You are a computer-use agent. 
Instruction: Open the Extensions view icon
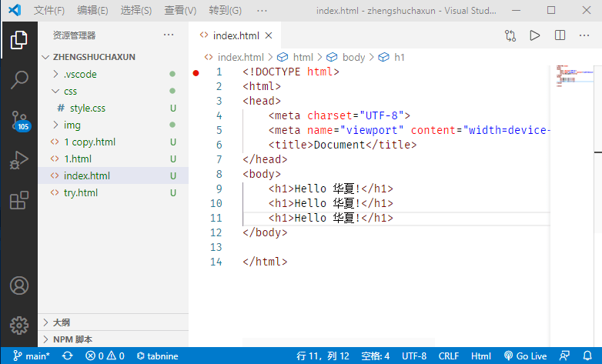click(x=18, y=201)
